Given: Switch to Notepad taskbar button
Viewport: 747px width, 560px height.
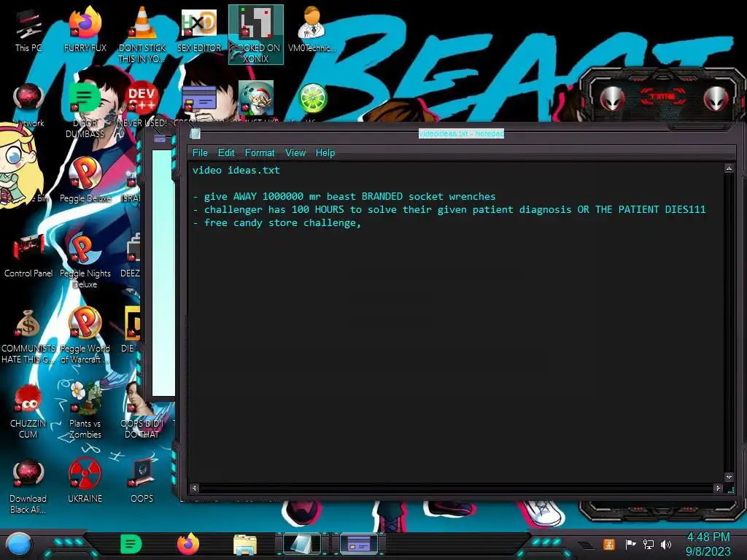Looking at the screenshot, I should 302,544.
